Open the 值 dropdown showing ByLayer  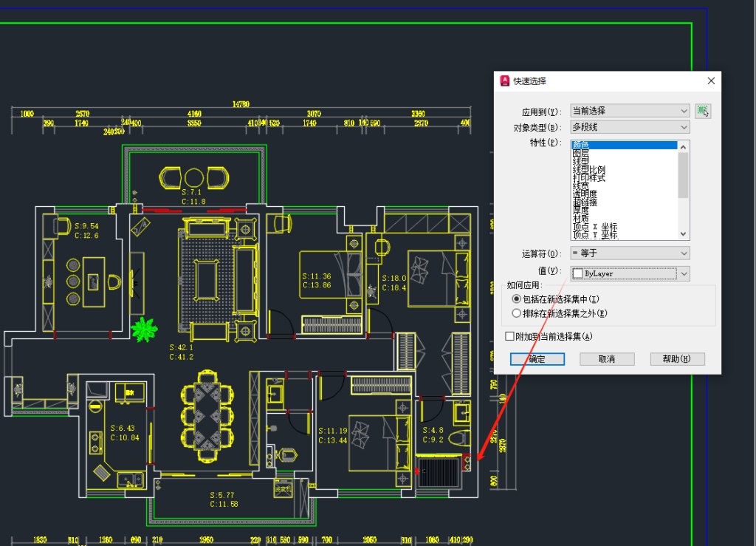point(630,273)
